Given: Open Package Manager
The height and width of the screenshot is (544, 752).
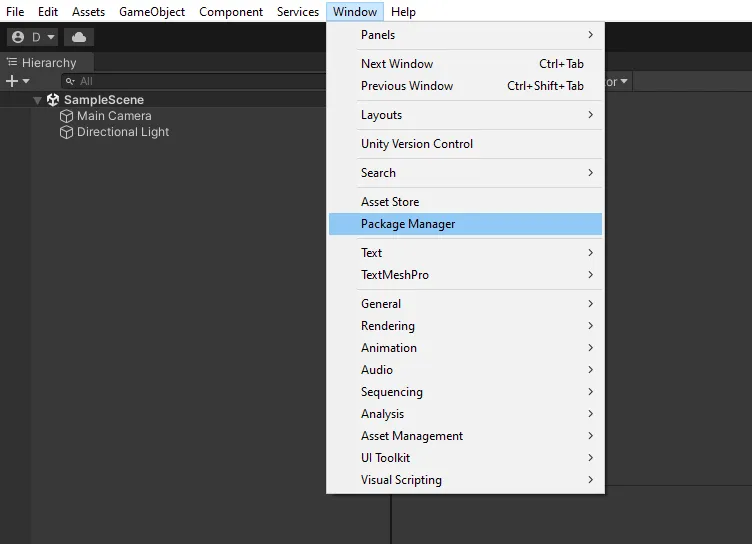Looking at the screenshot, I should click(465, 224).
